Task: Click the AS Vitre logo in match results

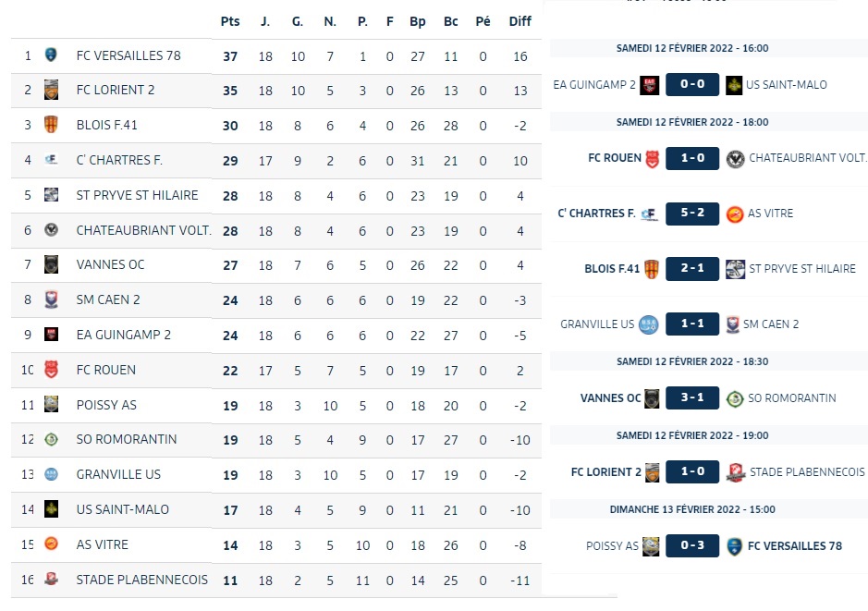Action: tap(735, 214)
